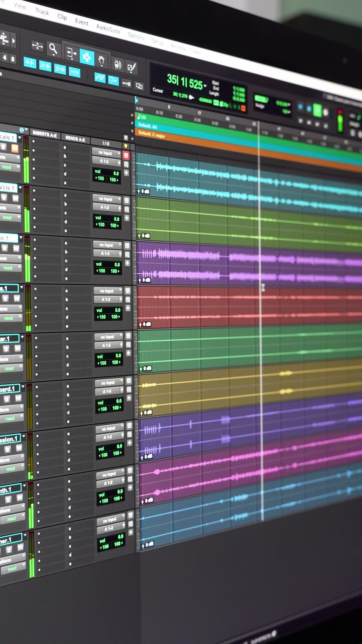Open the no input selector on nth.1 track
The width and height of the screenshot is (362, 644).
pos(111,474)
